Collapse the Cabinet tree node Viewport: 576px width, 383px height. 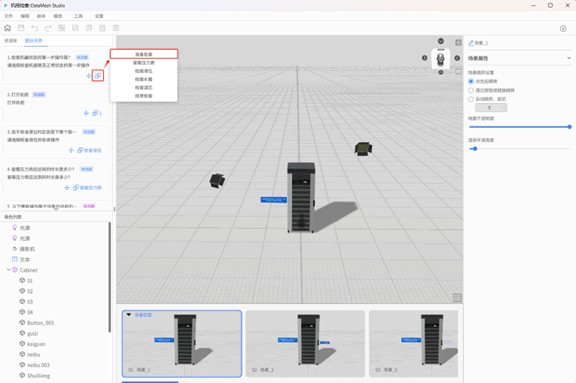click(x=8, y=270)
